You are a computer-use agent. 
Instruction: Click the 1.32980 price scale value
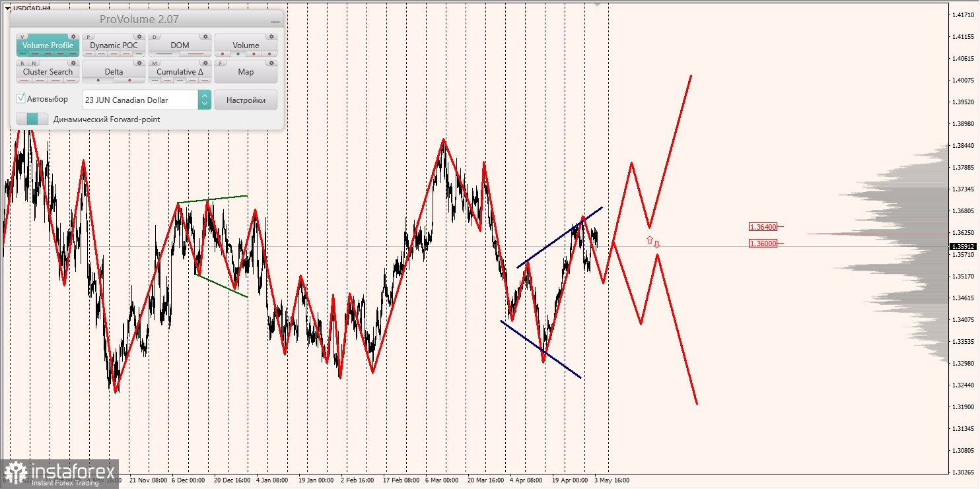tap(963, 363)
